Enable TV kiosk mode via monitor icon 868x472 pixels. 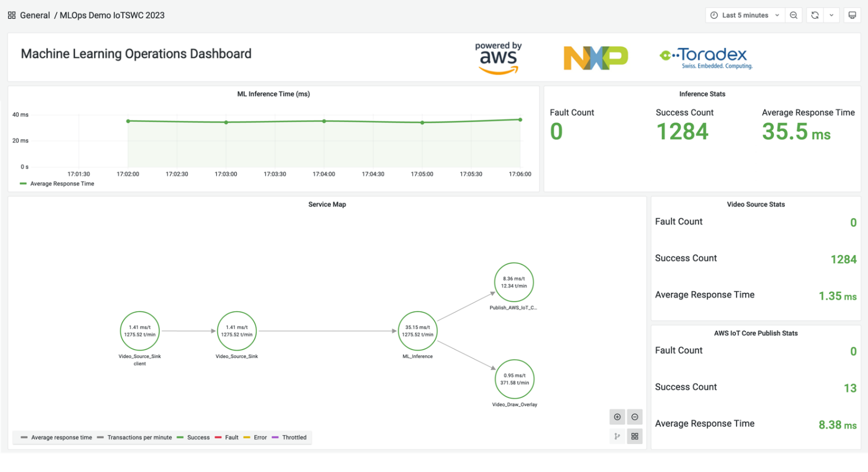[852, 15]
